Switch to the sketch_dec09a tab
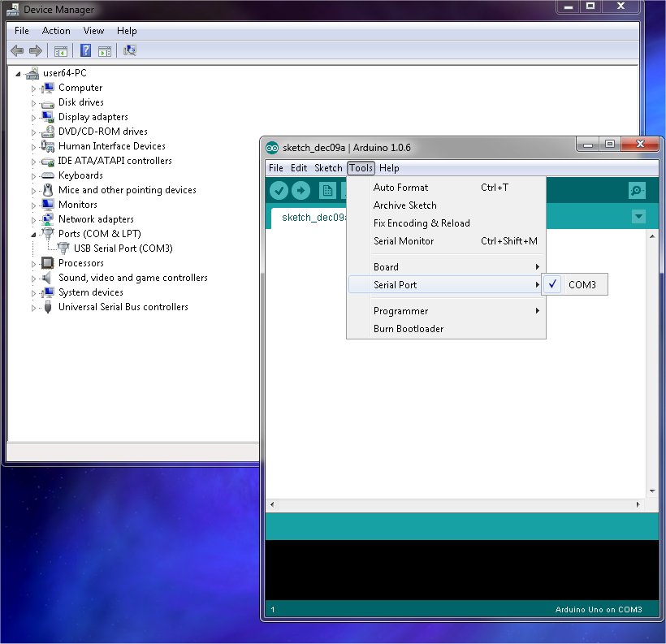Image resolution: width=666 pixels, height=644 pixels. click(309, 218)
